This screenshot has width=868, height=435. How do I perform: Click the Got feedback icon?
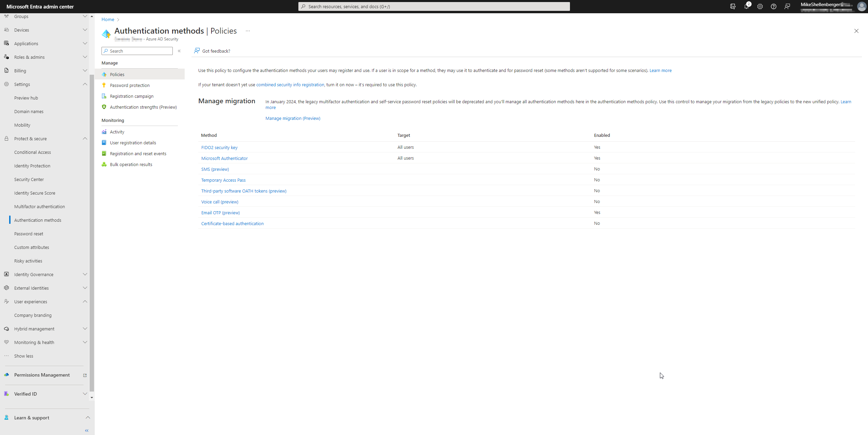point(197,51)
